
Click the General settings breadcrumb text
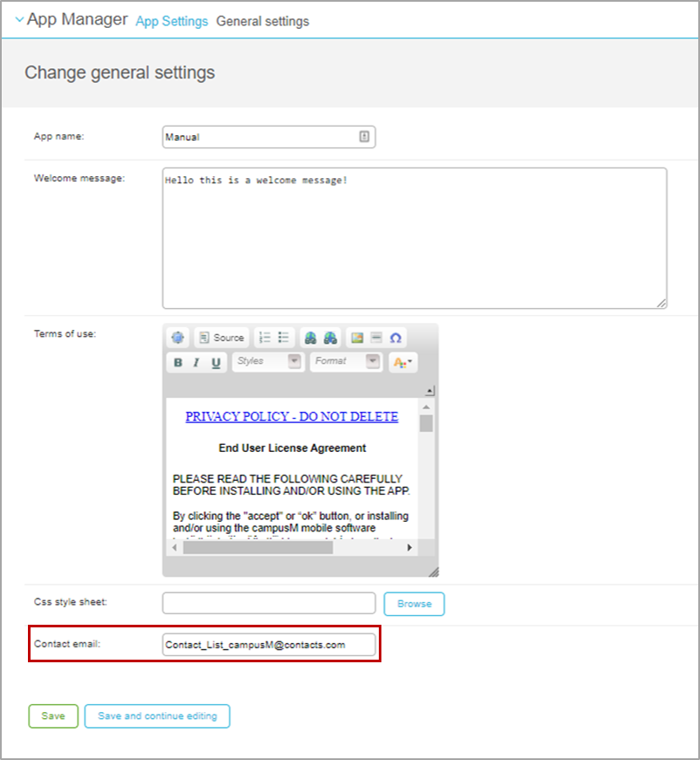click(x=263, y=21)
